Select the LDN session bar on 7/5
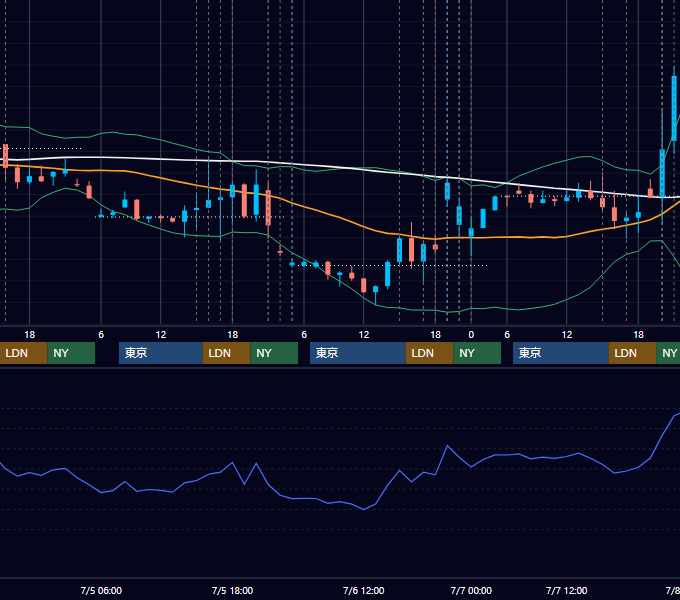This screenshot has width=680, height=600. (226, 353)
